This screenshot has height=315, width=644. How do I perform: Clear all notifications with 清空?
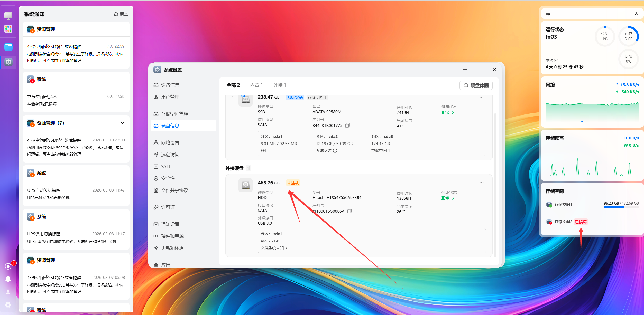pos(121,14)
